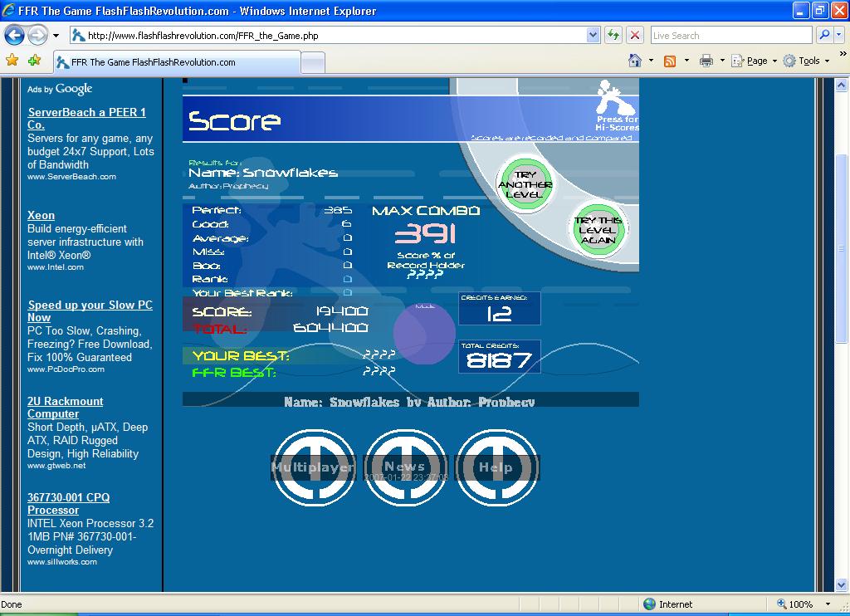The width and height of the screenshot is (850, 616).
Task: Click the RSS feeds icon
Action: [670, 61]
